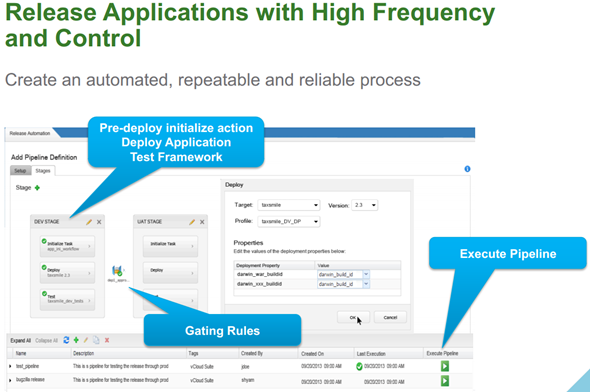
Task: Open value dropdown for darwin_xxx_buildid
Action: click(x=366, y=284)
